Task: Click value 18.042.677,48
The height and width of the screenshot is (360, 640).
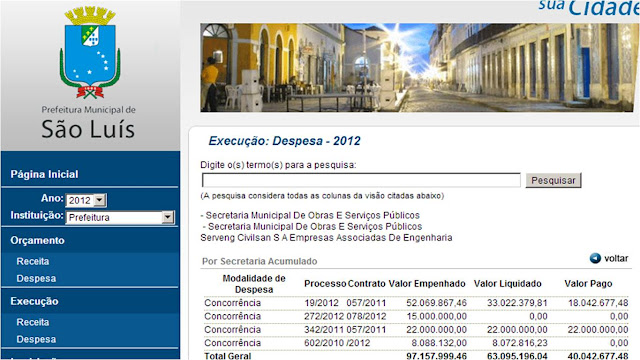Action: 598,303
